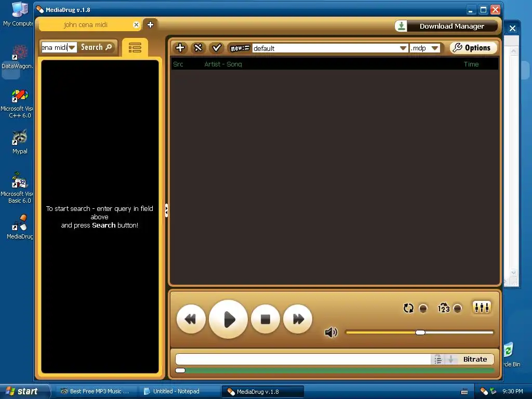Click the network connection tray icon
The height and width of the screenshot is (399, 532).
(494, 391)
